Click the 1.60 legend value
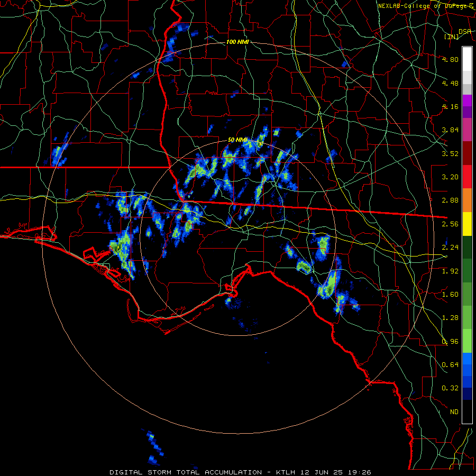This screenshot has height=476, width=476. pos(450,295)
